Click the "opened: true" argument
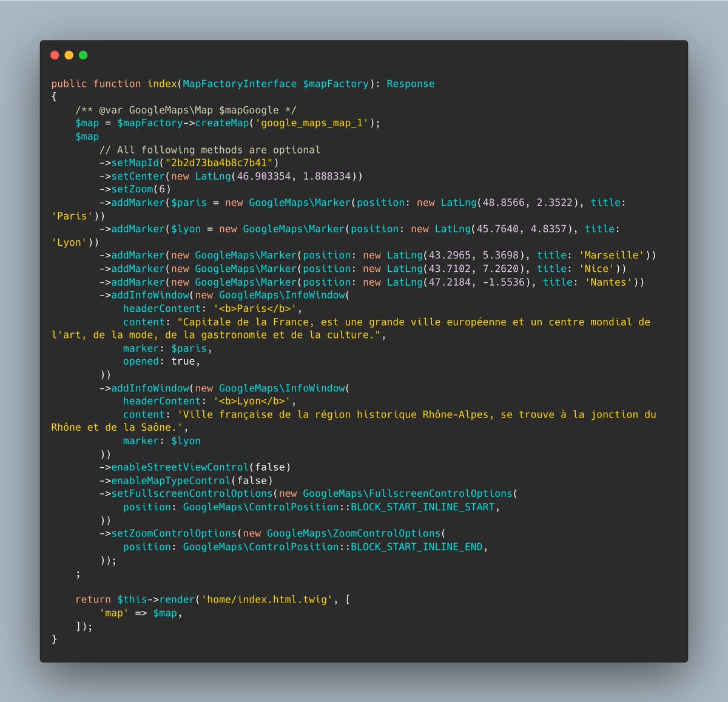The height and width of the screenshot is (702, 728). (x=159, y=362)
